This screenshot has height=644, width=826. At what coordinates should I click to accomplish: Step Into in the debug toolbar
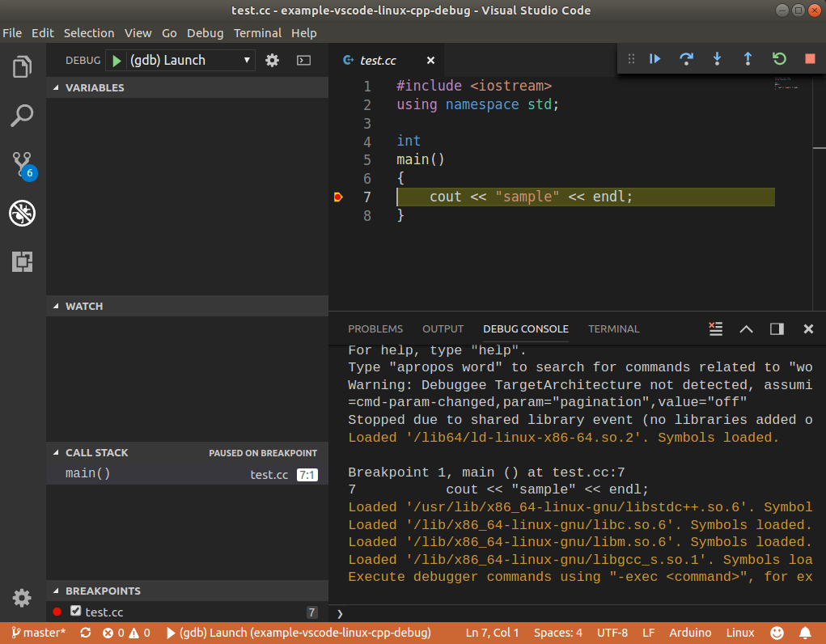click(717, 58)
